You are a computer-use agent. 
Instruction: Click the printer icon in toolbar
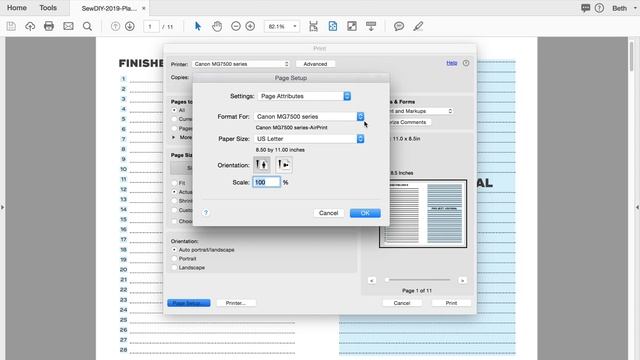click(x=49, y=27)
